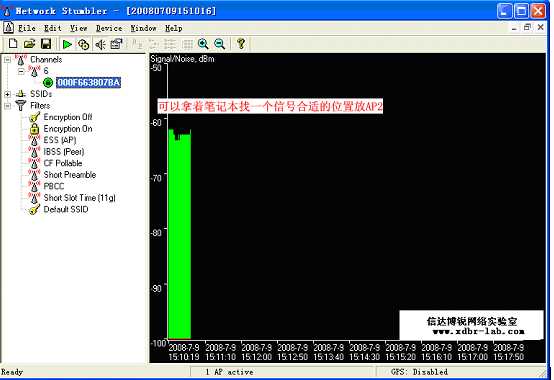Select the ESS (AP) filter
This screenshot has width=554, height=380.
click(60, 140)
